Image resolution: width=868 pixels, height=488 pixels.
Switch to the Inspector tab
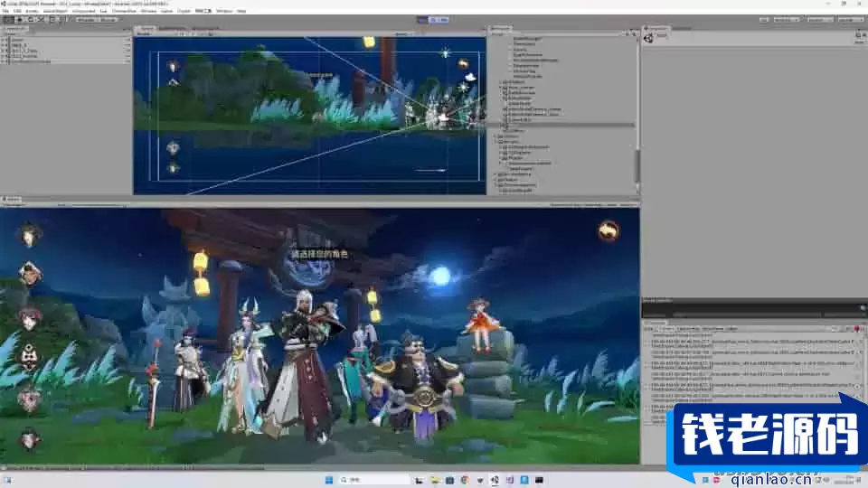coord(657,28)
